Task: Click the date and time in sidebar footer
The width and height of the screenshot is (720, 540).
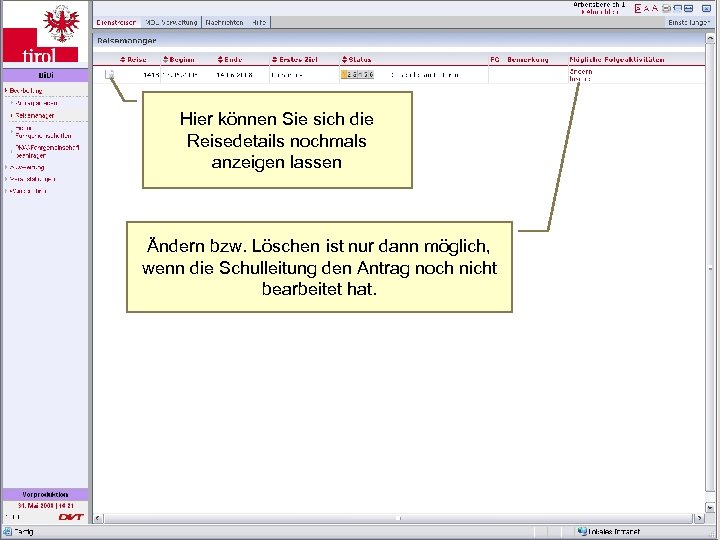Action: point(45,506)
